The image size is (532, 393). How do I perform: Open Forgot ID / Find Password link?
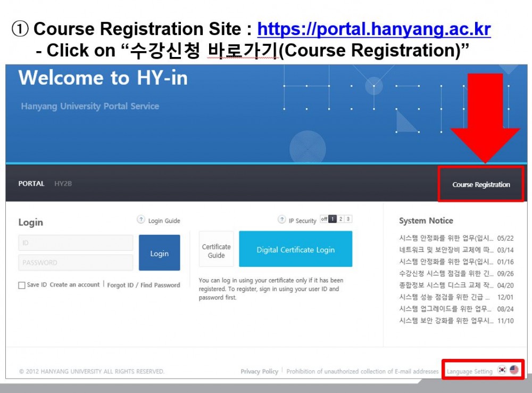pos(144,285)
